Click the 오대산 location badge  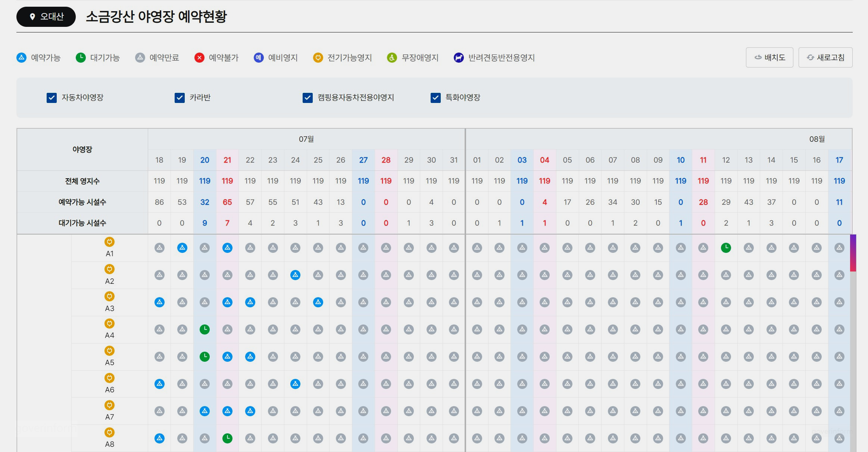pyautogui.click(x=46, y=17)
